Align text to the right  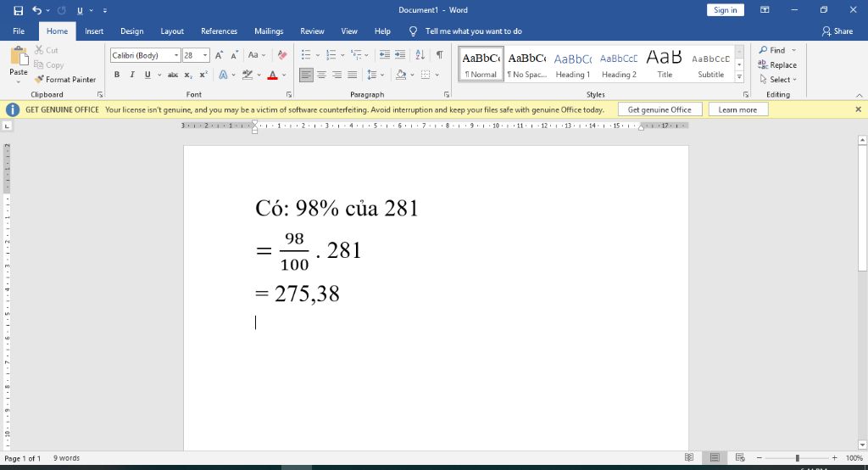point(337,75)
